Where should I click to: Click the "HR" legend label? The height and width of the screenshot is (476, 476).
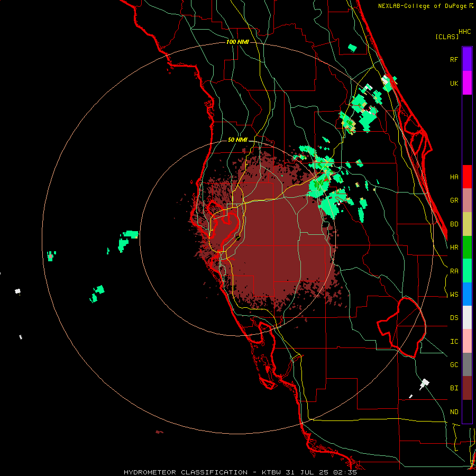click(x=454, y=248)
